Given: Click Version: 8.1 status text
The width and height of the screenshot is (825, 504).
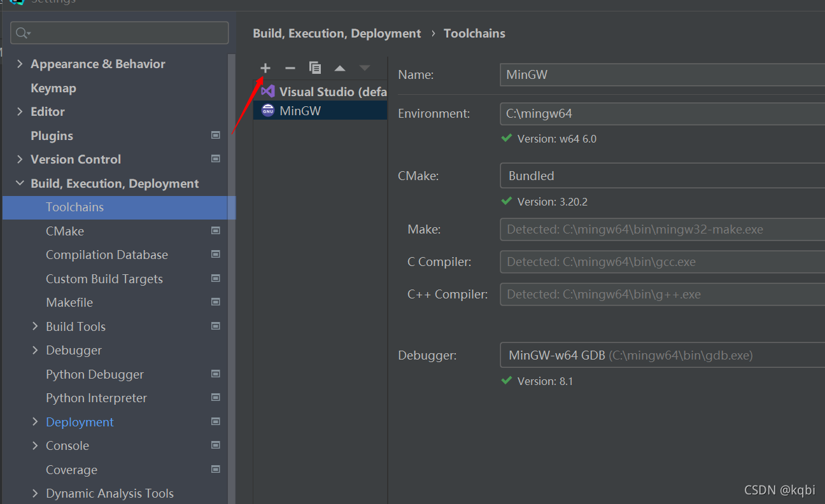Looking at the screenshot, I should [546, 381].
